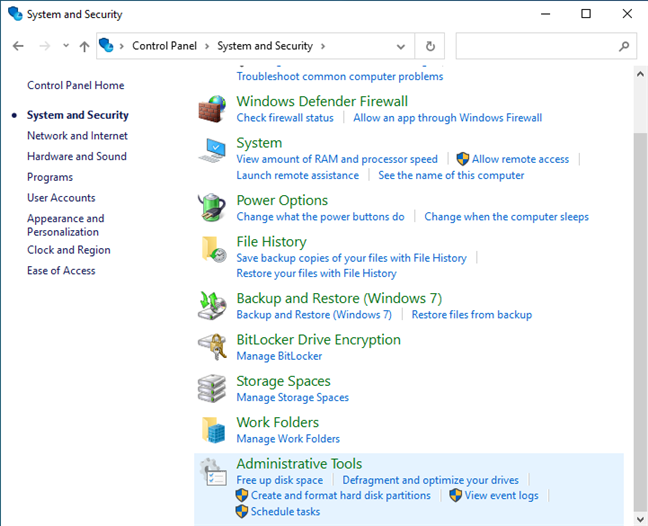Image resolution: width=648 pixels, height=526 pixels.
Task: Click the shield icon beside Allow remote access
Action: click(x=462, y=159)
